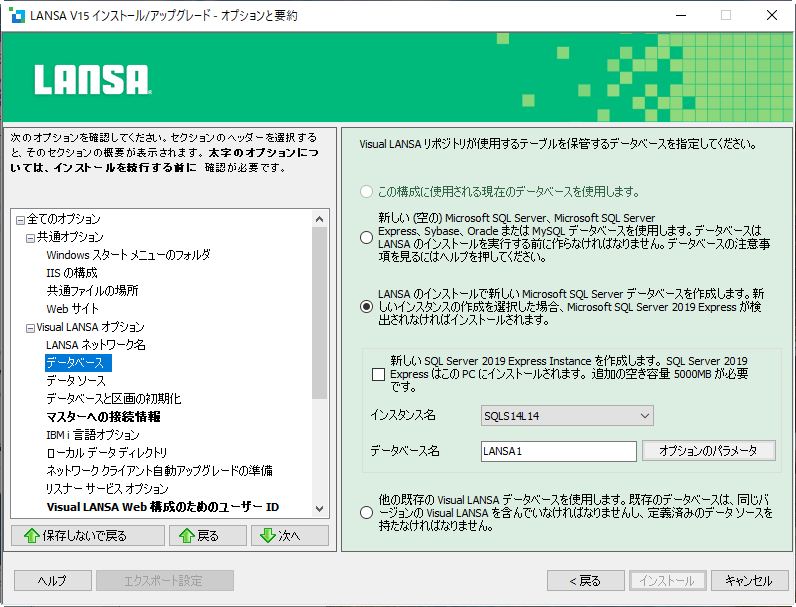The width and height of the screenshot is (796, 607).
Task: Click the Visual LANSA オプション tree label
Action: point(90,327)
